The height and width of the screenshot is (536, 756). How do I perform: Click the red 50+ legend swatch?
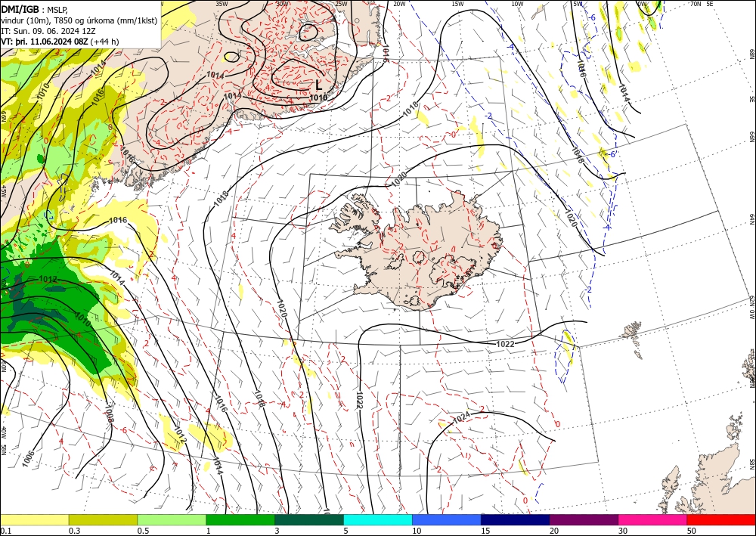click(x=721, y=519)
